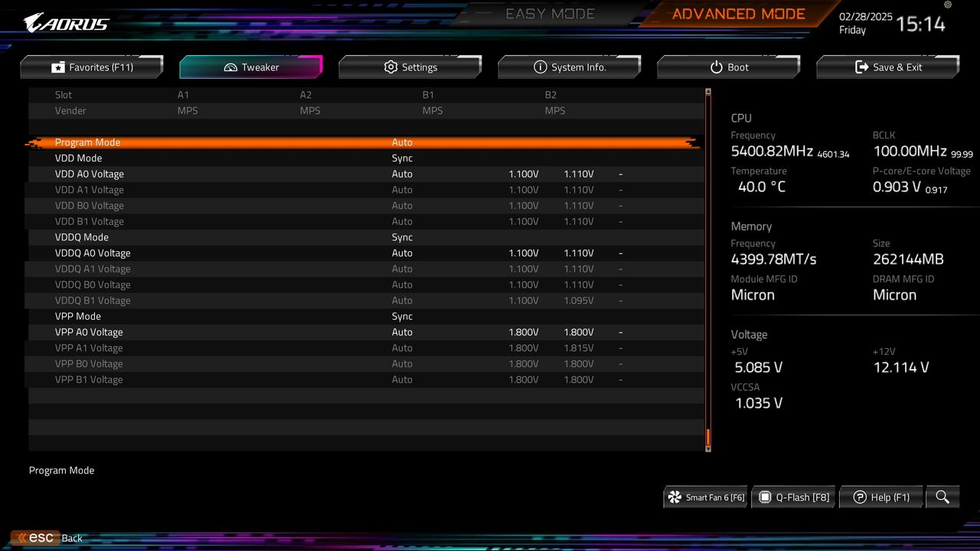
Task: Click the VCCSA 1.035 V reading
Action: point(759,403)
